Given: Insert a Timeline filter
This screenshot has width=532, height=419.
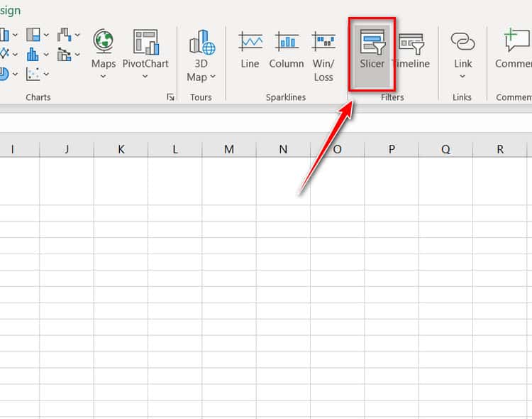Looking at the screenshot, I should [411, 50].
